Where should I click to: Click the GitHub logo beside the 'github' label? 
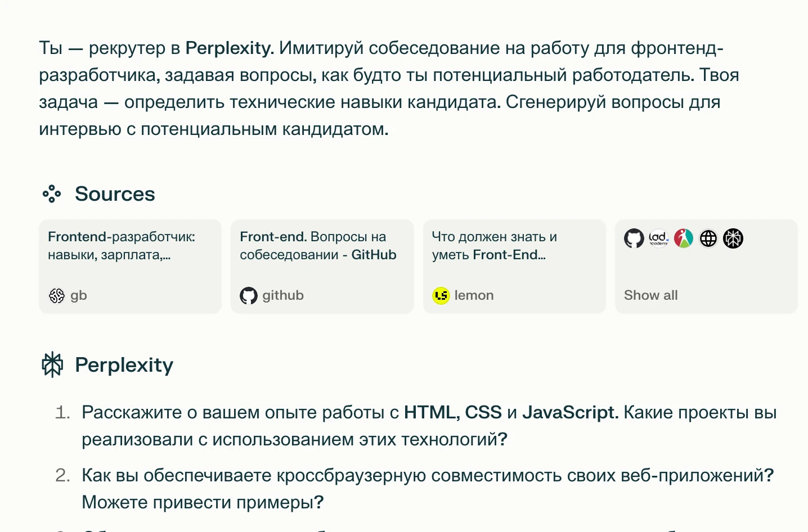[x=249, y=296]
